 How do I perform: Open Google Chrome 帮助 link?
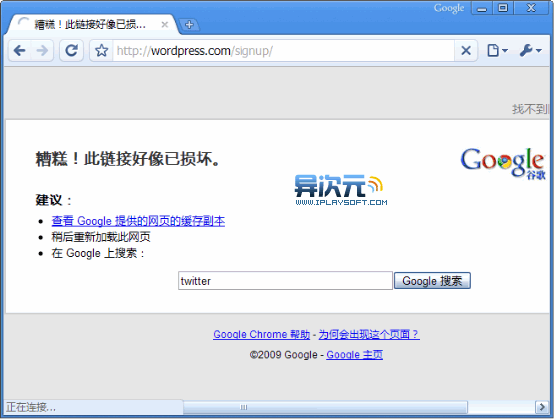point(262,334)
